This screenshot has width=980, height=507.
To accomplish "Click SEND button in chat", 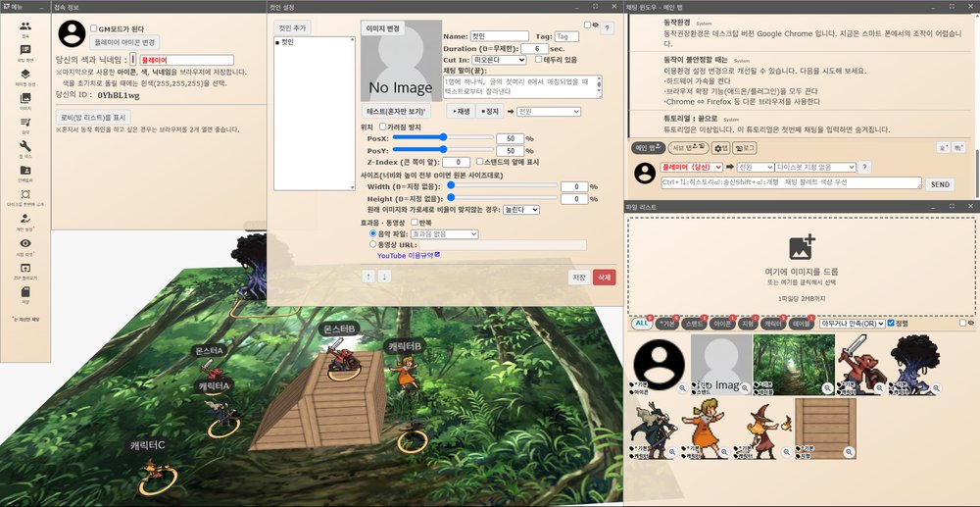I will [940, 184].
